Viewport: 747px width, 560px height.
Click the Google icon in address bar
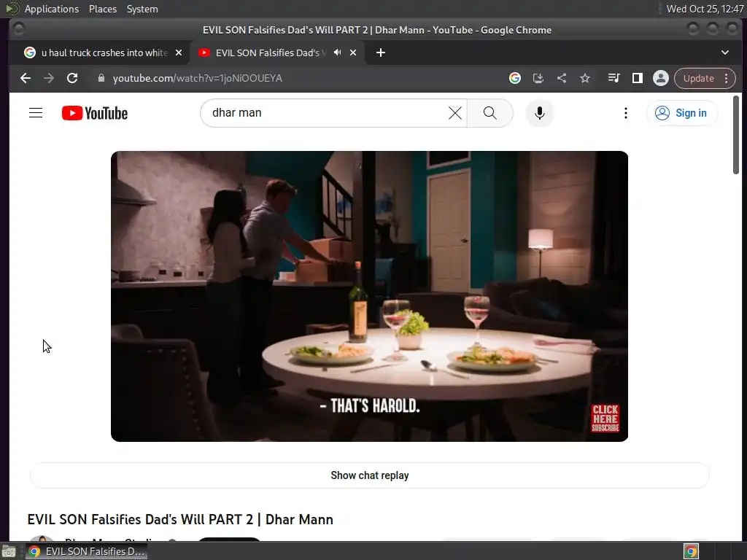click(x=514, y=78)
